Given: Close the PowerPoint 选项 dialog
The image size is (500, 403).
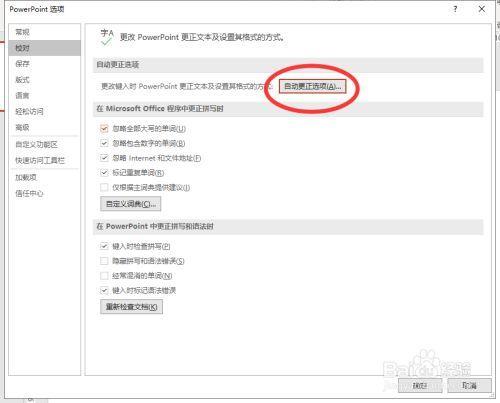Looking at the screenshot, I should tap(482, 9).
